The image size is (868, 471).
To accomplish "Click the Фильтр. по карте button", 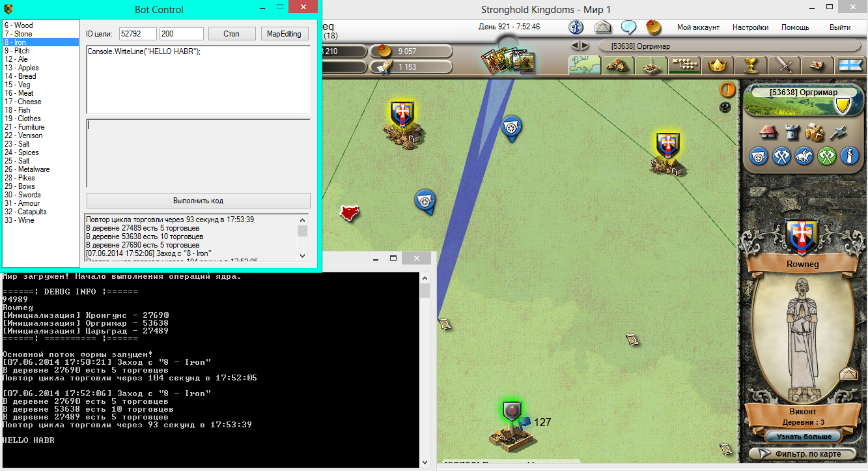I will (802, 453).
